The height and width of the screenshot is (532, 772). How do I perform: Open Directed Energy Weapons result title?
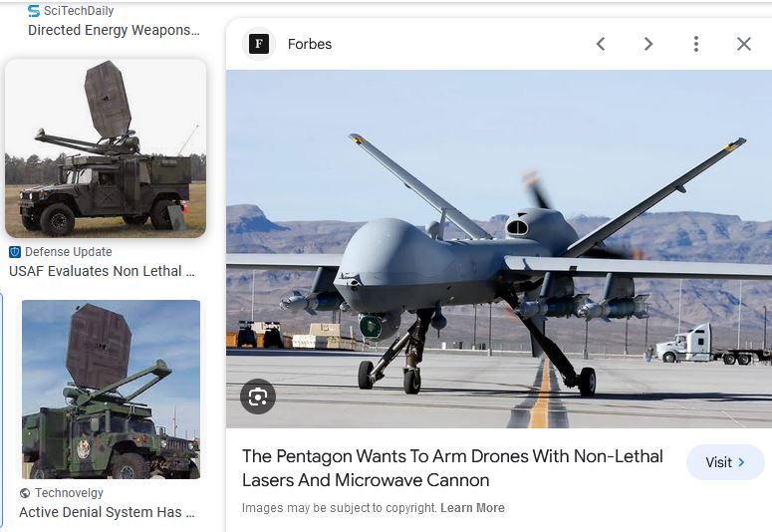click(114, 30)
